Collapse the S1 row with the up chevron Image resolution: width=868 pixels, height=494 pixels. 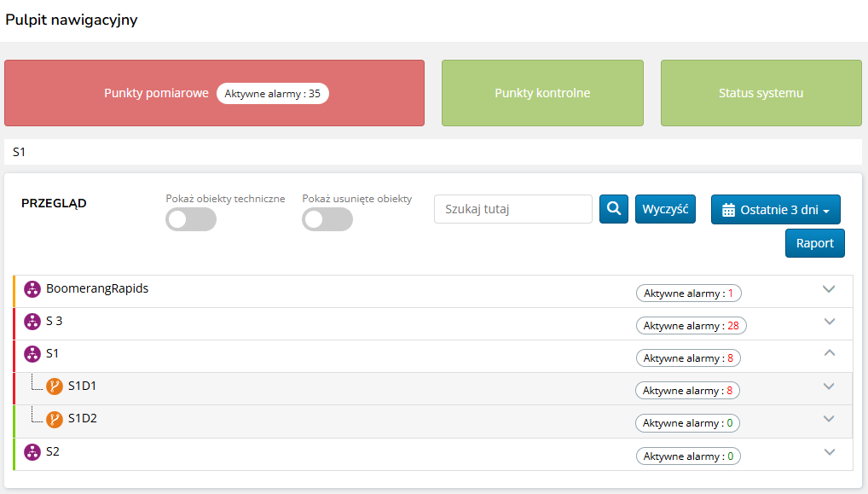[830, 353]
